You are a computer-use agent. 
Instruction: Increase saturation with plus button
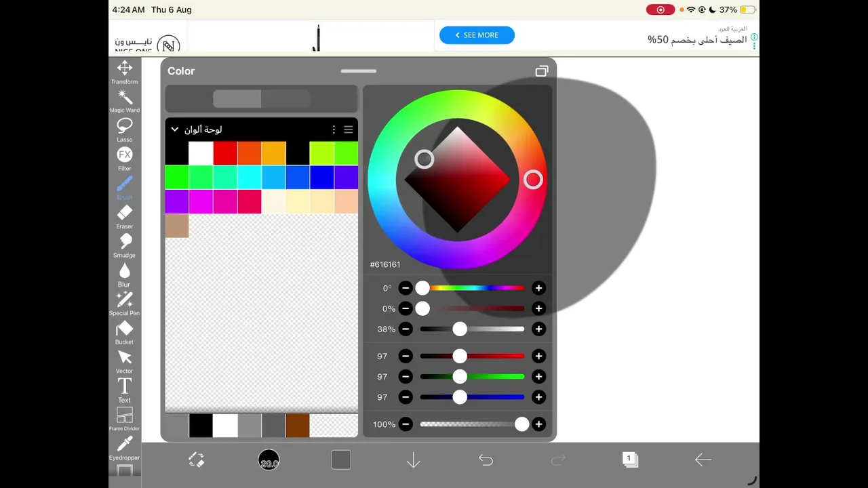click(x=538, y=308)
